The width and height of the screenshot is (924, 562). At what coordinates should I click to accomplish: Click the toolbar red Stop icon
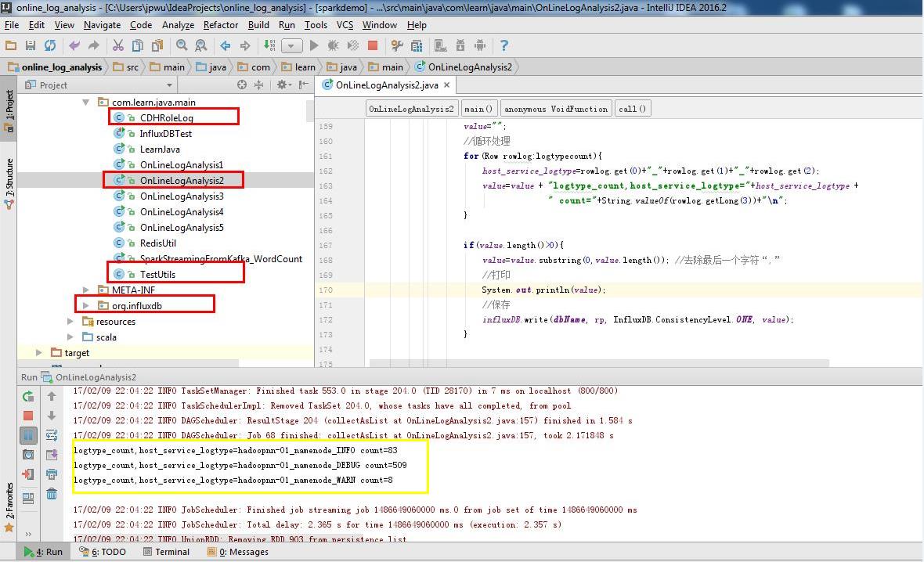[x=373, y=45]
